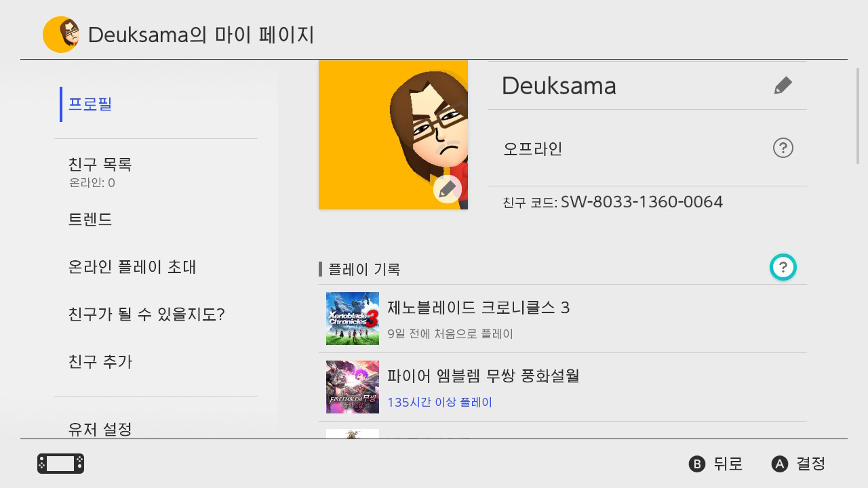The height and width of the screenshot is (488, 868).
Task: Click the 135시간 이상 플레이 text
Action: pos(439,402)
